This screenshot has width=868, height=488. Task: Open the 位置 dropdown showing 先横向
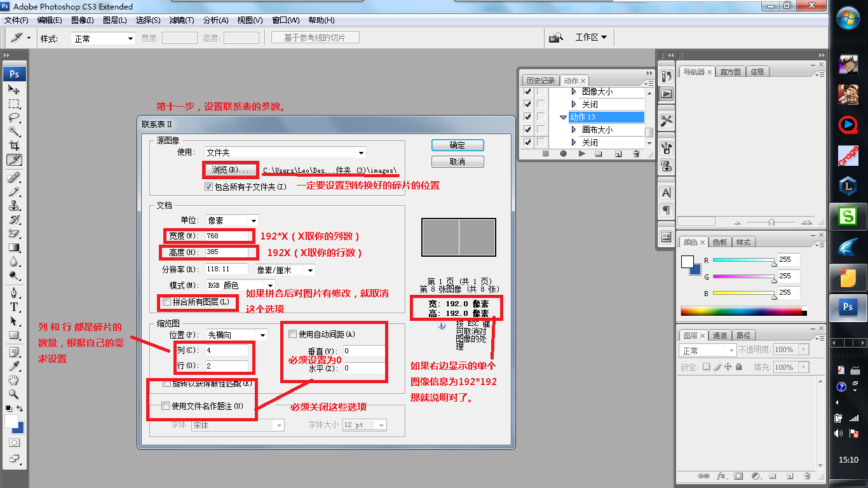click(x=236, y=335)
